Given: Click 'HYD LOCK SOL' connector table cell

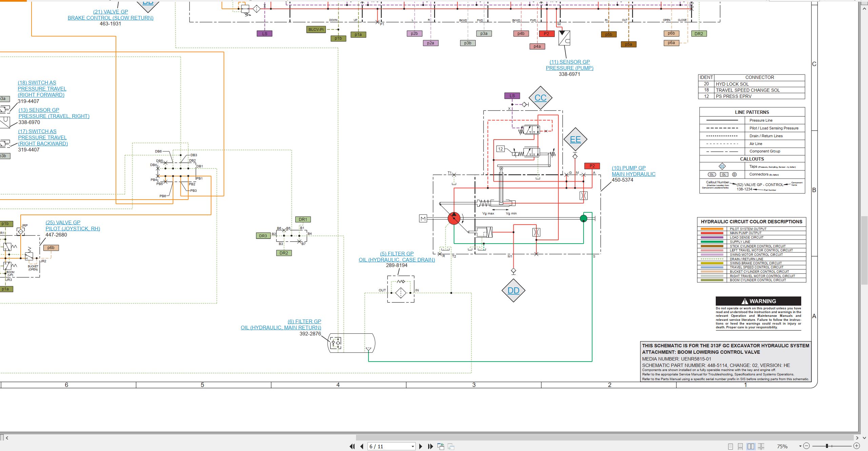Looking at the screenshot, I should (x=759, y=84).
